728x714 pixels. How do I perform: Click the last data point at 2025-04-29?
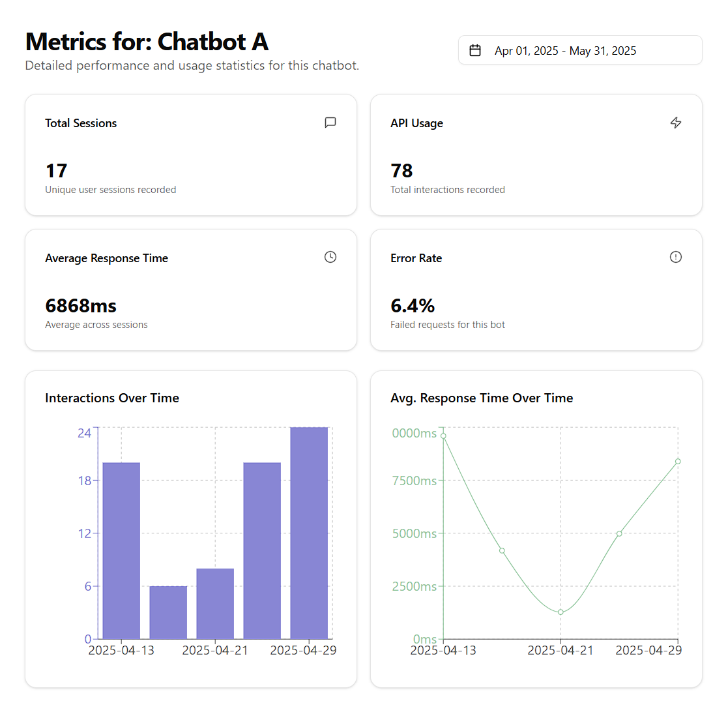click(x=678, y=462)
